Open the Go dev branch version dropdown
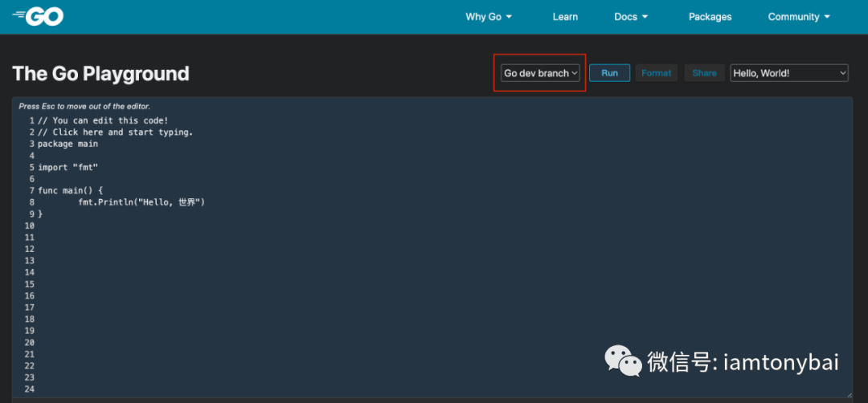Screen dimensions: 868x403 540,73
